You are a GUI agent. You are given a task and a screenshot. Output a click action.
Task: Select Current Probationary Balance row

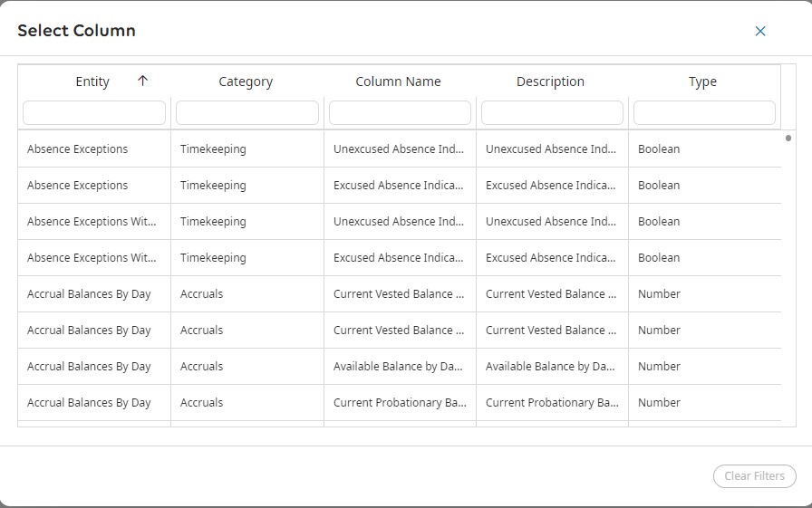pos(399,403)
